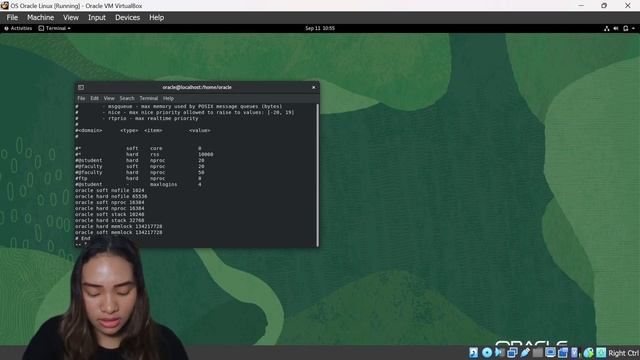This screenshot has height=360, width=640.
Task: Click the line 'oracle hard nofile 65536'
Action: pos(111,196)
